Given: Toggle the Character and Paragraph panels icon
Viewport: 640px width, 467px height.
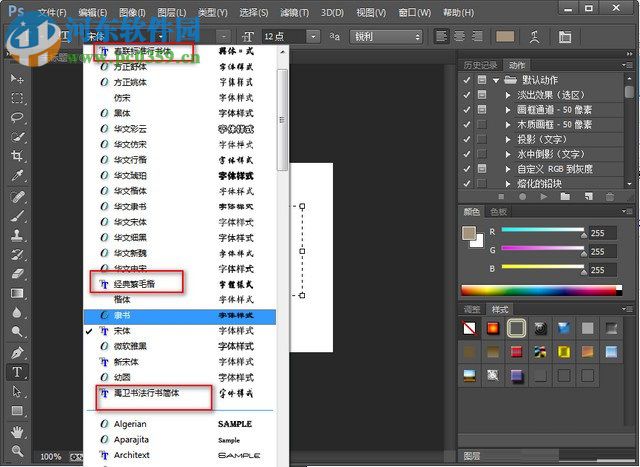Looking at the screenshot, I should coord(565,37).
